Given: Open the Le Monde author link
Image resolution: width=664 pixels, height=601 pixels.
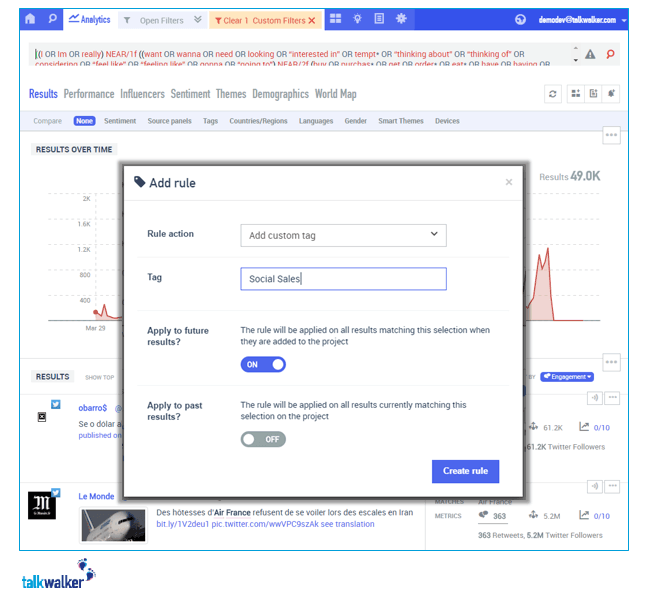Looking at the screenshot, I should tap(96, 496).
